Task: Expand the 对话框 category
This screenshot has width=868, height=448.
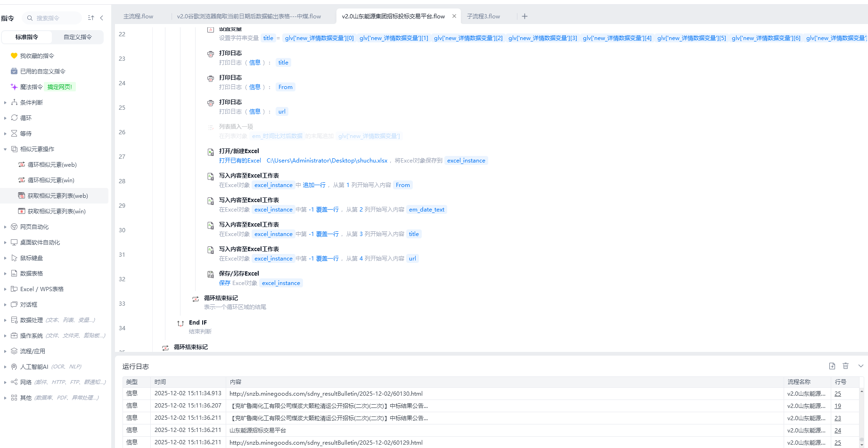Action: coord(5,304)
